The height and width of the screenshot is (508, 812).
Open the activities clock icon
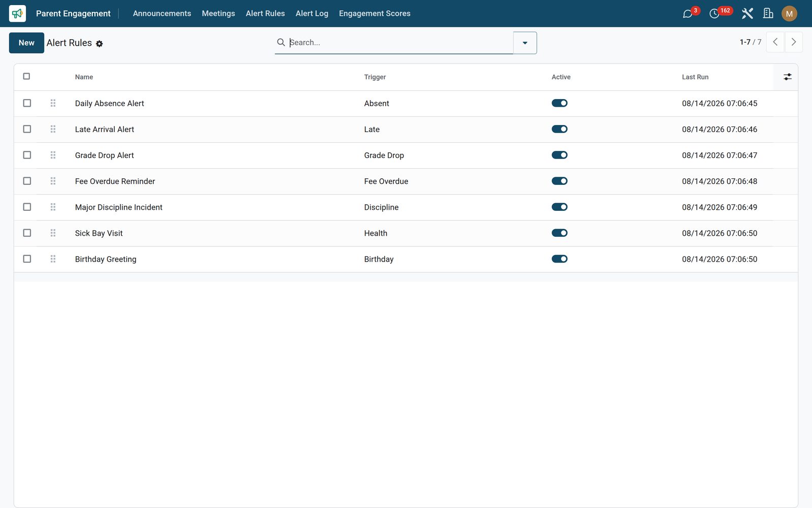click(x=715, y=14)
